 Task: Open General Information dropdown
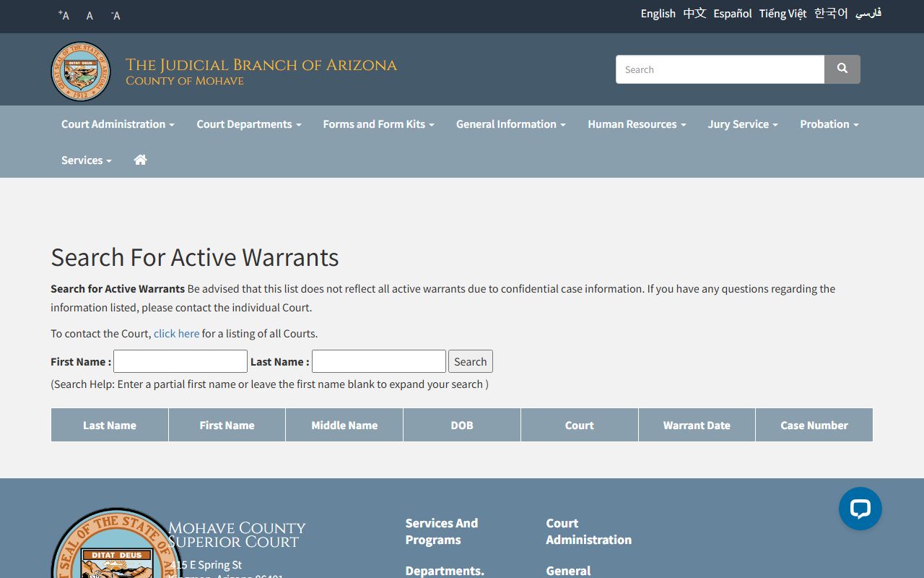click(511, 124)
